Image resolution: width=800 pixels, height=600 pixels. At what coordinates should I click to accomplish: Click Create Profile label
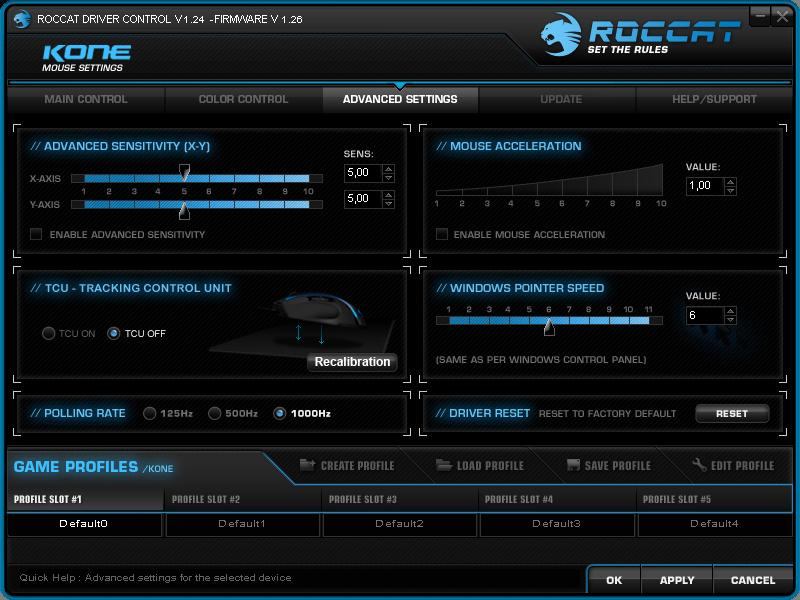(x=357, y=465)
